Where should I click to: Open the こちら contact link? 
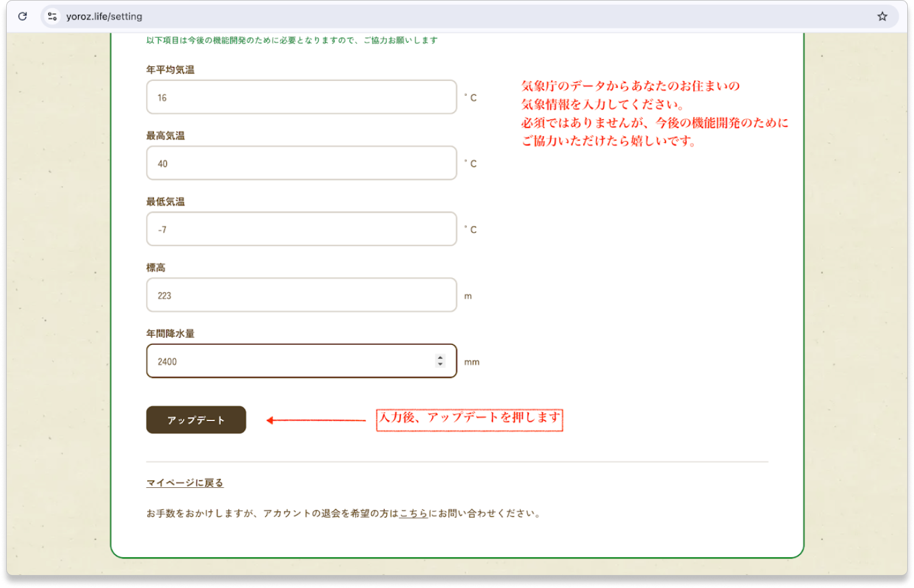click(x=414, y=513)
